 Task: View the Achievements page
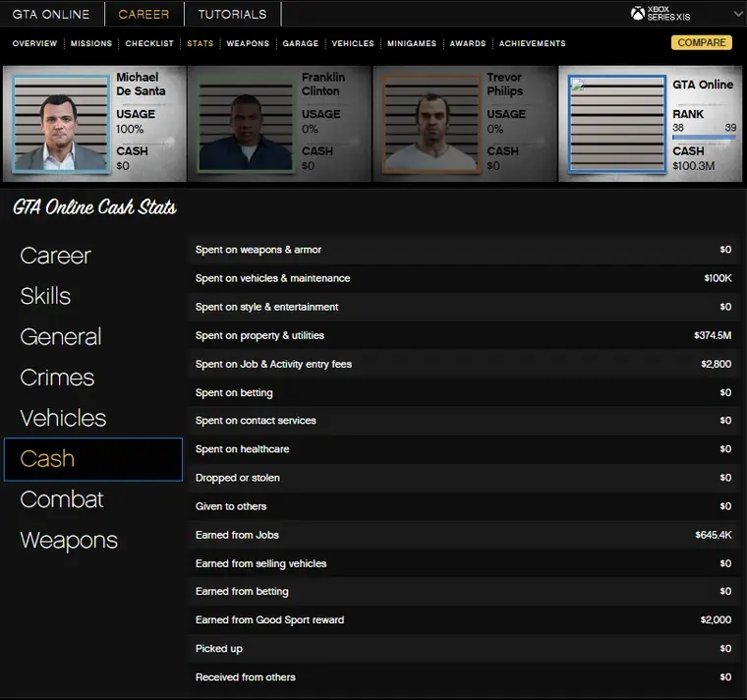point(532,43)
